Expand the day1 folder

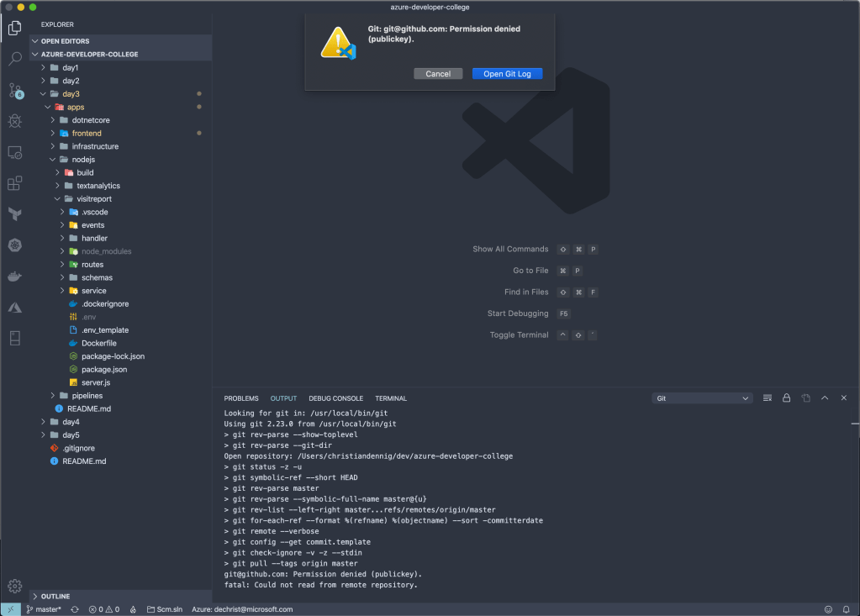pyautogui.click(x=71, y=67)
